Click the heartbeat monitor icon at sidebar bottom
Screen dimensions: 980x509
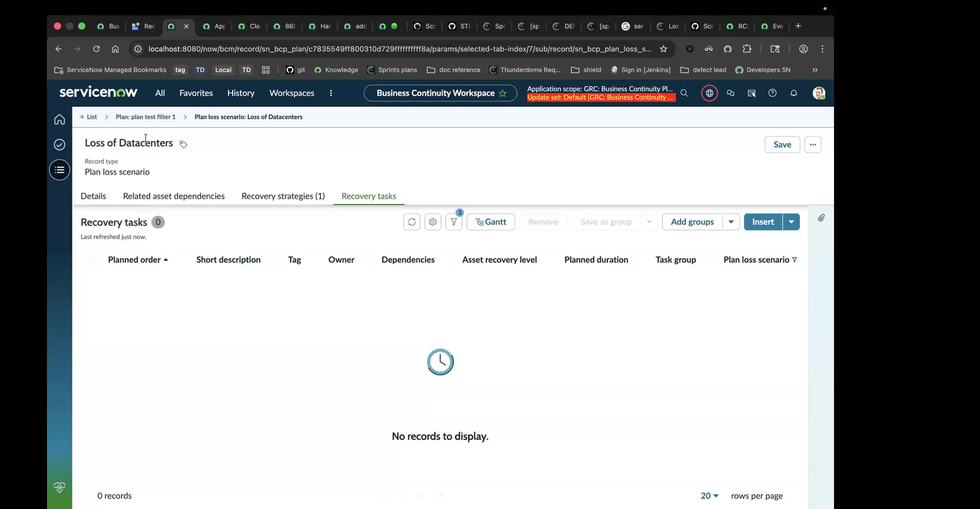coord(60,487)
